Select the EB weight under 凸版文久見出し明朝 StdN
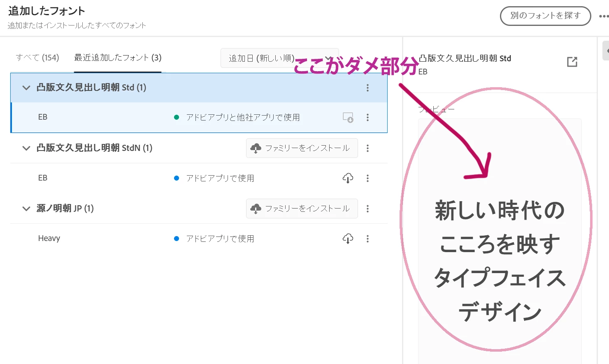 click(43, 178)
